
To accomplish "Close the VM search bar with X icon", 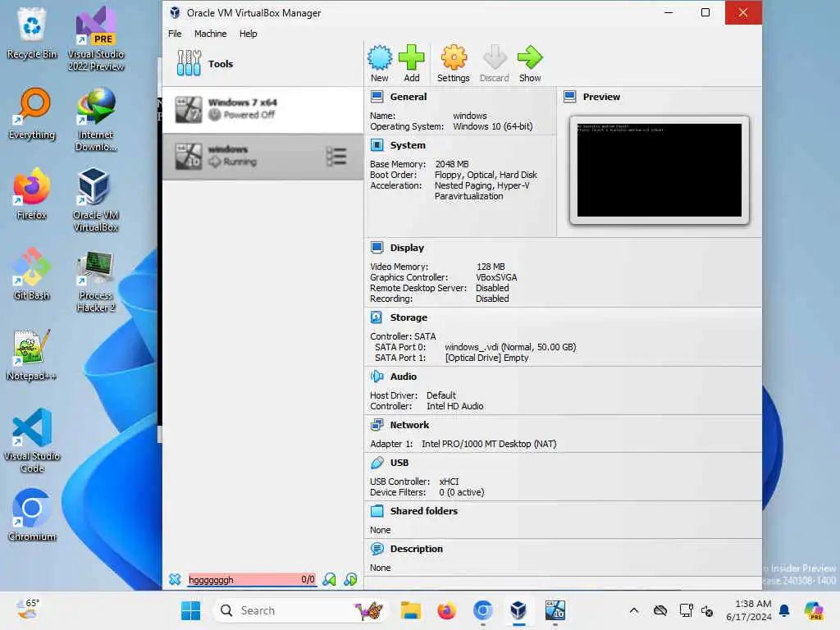I will (x=175, y=579).
